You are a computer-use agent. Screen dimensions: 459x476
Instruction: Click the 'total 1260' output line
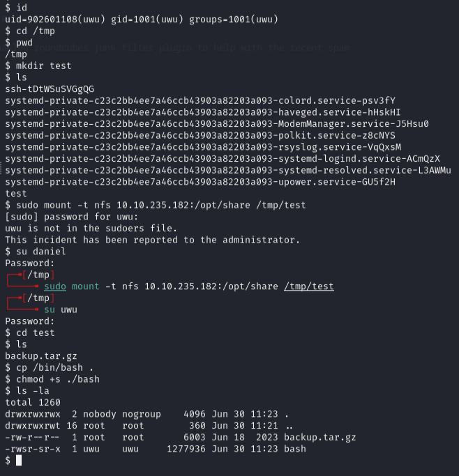click(33, 403)
